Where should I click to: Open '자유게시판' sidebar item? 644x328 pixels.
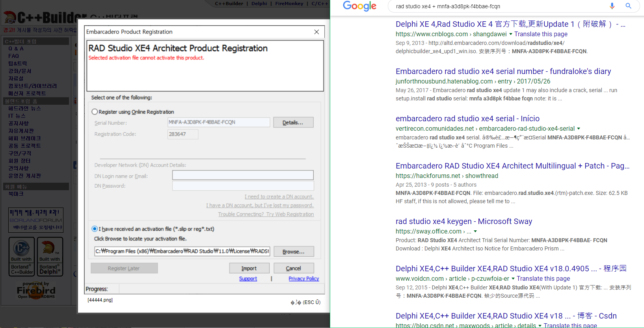point(21,131)
